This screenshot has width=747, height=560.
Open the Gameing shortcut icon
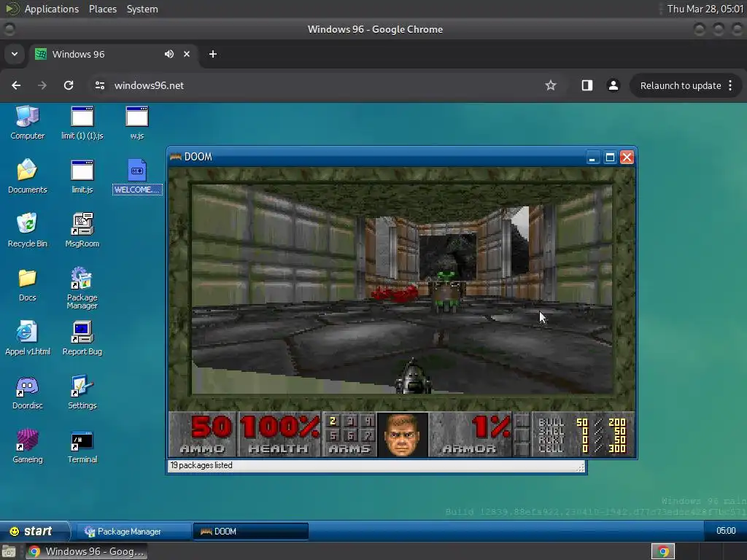(x=27, y=446)
